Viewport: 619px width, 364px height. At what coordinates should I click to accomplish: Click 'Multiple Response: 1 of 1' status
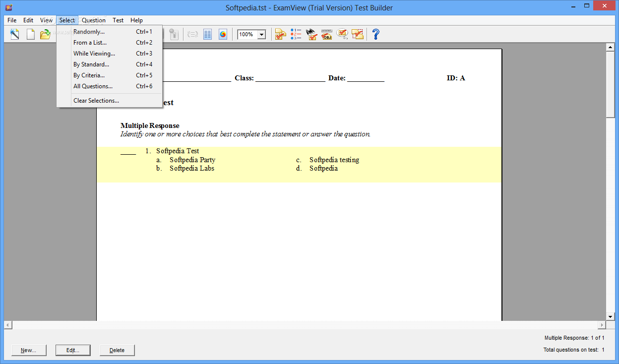(x=574, y=338)
